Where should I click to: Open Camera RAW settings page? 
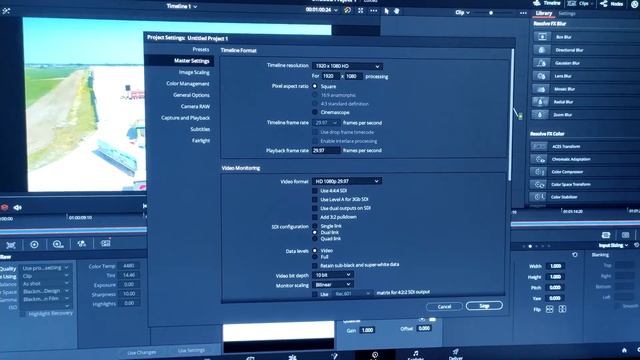pyautogui.click(x=195, y=107)
